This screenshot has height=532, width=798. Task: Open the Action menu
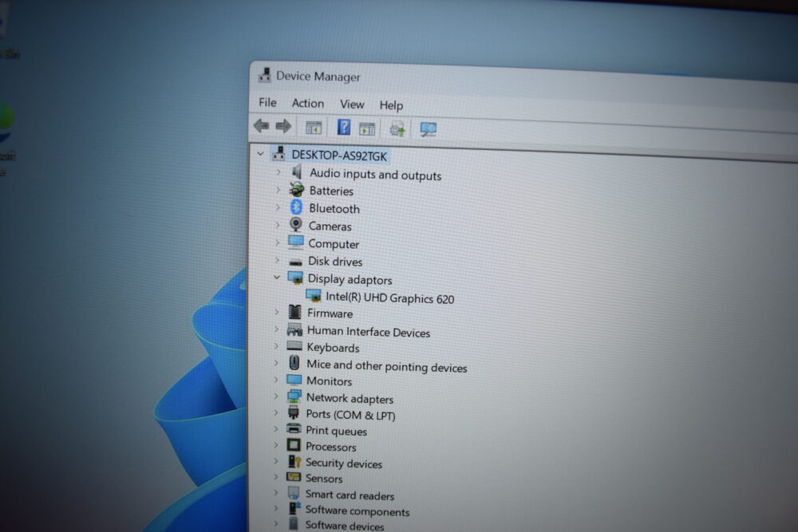[x=307, y=103]
